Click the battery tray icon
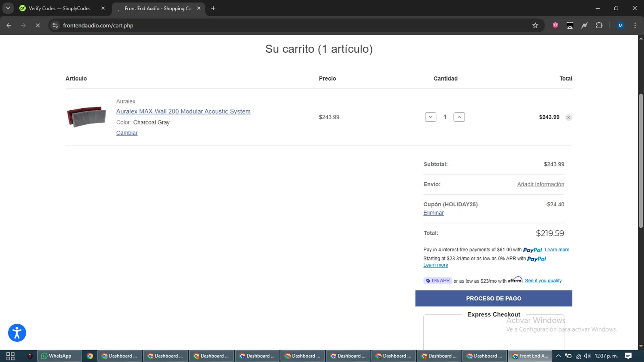 pos(568,356)
